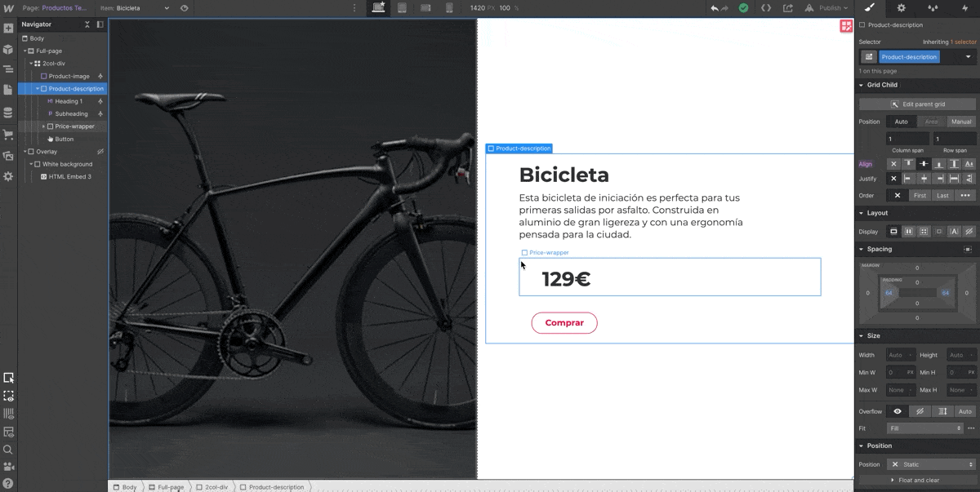Screen dimensions: 980x492
Task: Click the Edit parent grid button
Action: [x=918, y=104]
